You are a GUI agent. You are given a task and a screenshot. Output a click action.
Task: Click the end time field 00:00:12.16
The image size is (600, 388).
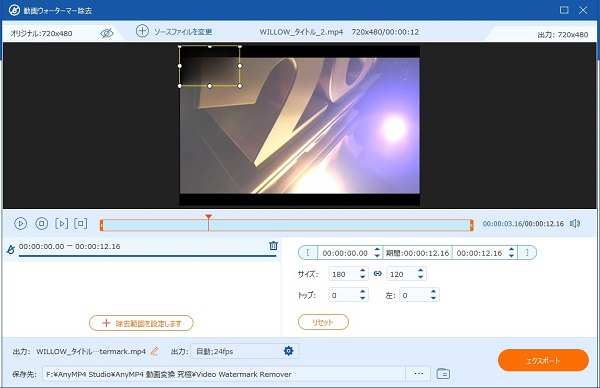tap(479, 253)
